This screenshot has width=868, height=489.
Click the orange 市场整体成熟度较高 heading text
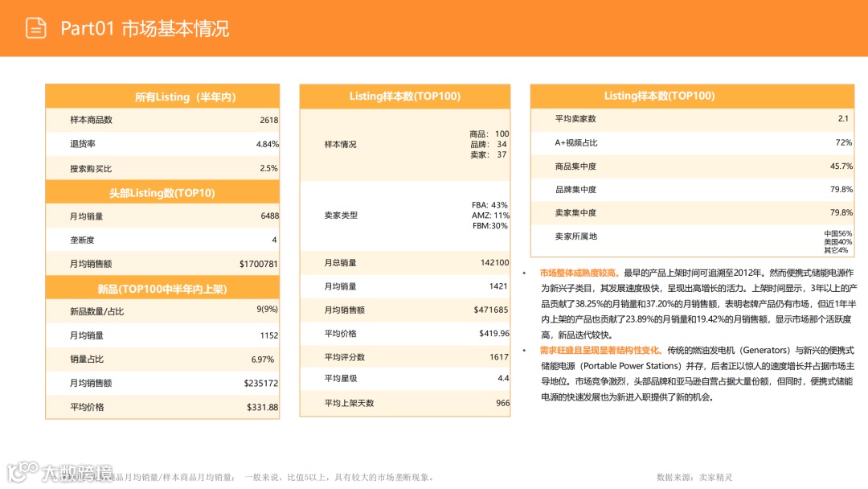pyautogui.click(x=579, y=273)
